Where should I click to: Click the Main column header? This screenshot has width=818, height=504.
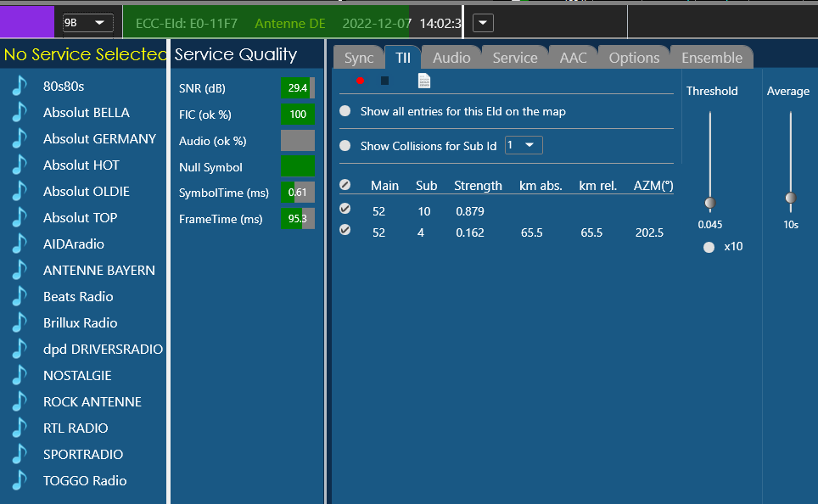tap(385, 186)
